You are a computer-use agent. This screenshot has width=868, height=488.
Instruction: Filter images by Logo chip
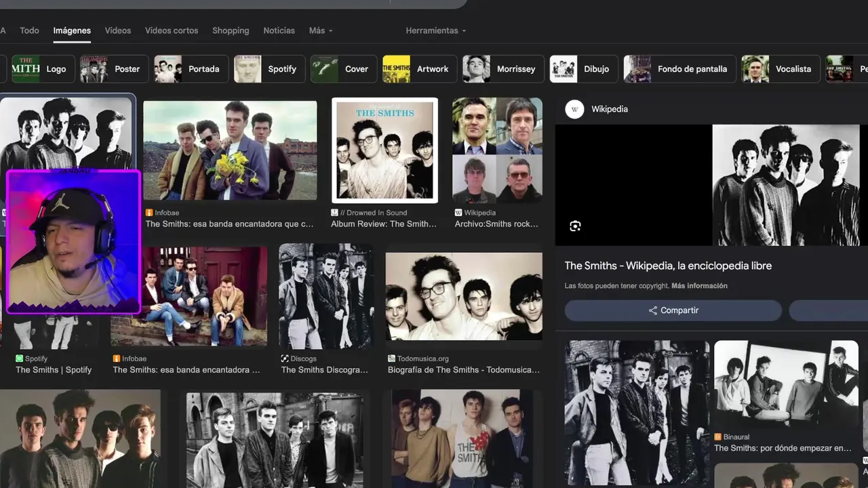tap(43, 69)
